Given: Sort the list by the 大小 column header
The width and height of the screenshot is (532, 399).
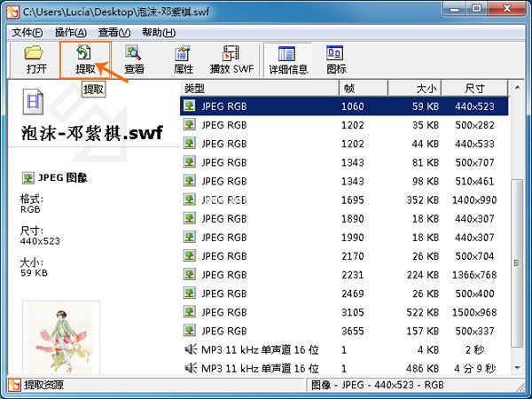Looking at the screenshot, I should [415, 88].
